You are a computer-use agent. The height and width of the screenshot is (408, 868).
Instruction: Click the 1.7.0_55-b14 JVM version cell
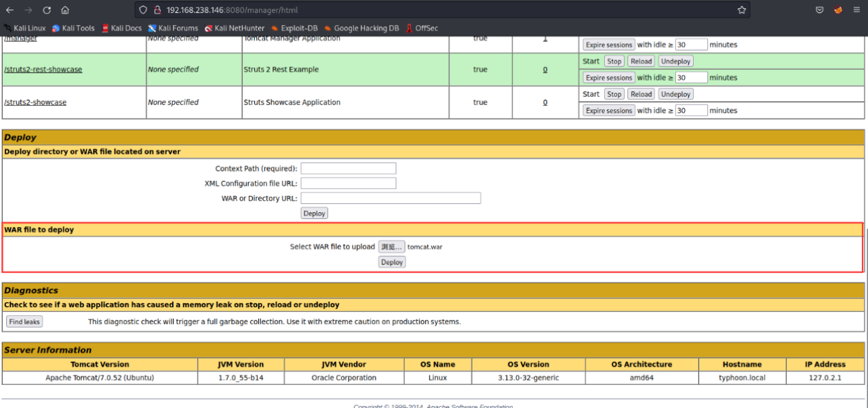click(x=241, y=378)
